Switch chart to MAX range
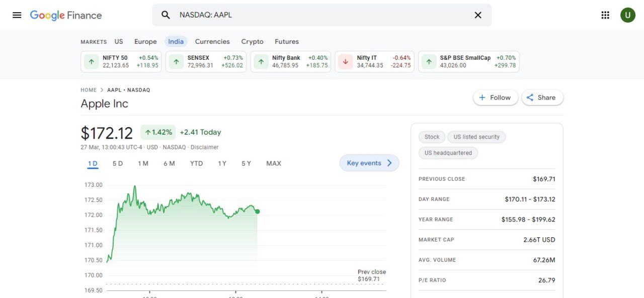 [x=274, y=163]
